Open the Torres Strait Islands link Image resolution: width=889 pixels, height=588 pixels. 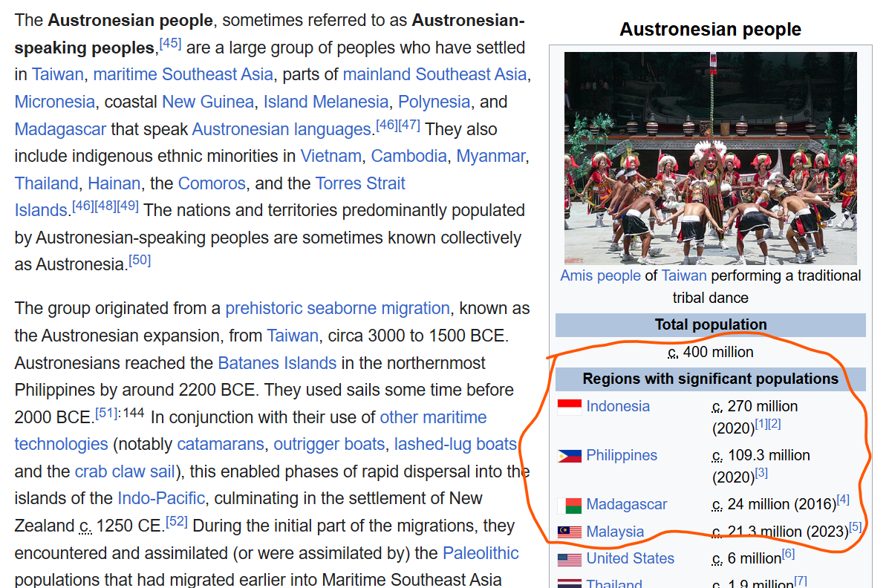[x=360, y=183]
